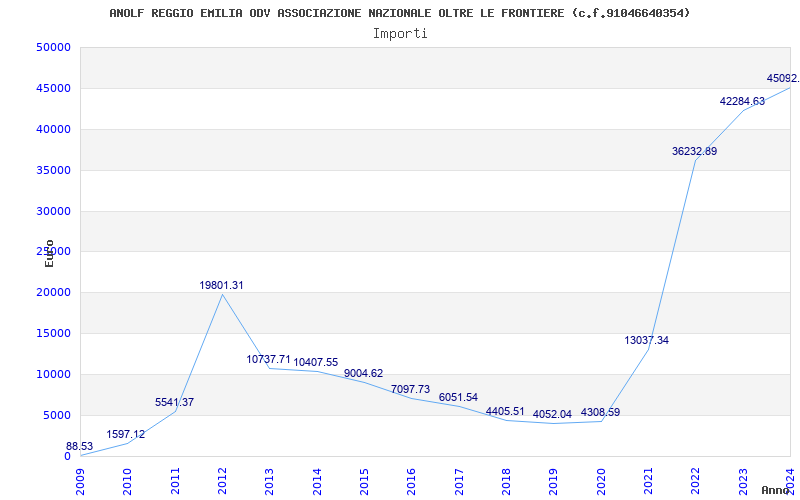Screen dimensions: 800x500
Task: Click the y-axis tick 45000
Action: [54, 88]
